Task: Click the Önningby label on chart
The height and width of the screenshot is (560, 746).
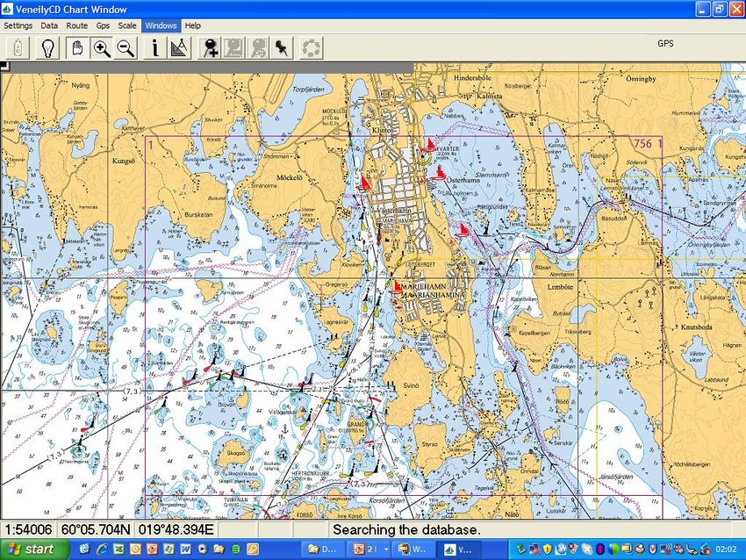Action: 641,79
